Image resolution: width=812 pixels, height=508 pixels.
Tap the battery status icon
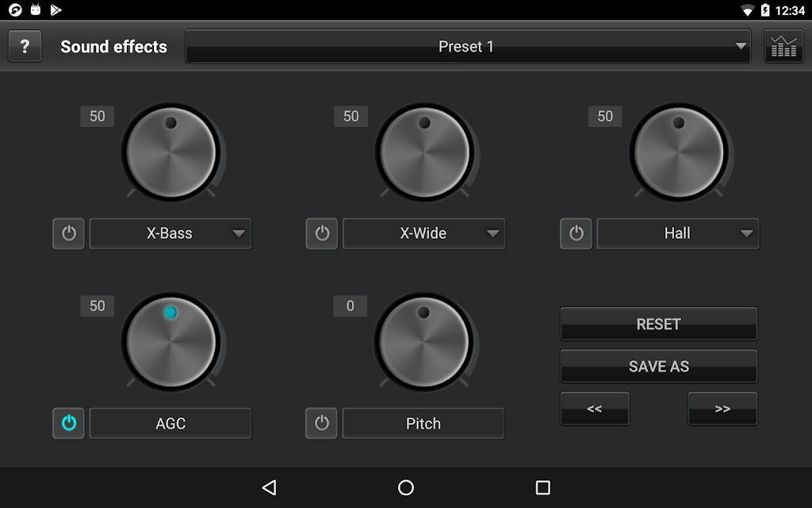(765, 10)
